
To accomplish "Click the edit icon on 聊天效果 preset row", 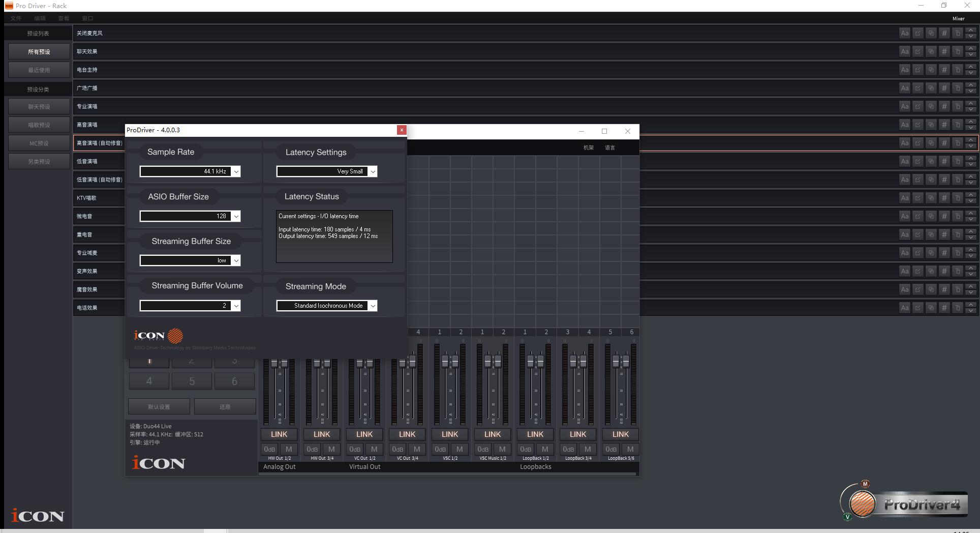I will pyautogui.click(x=917, y=52).
